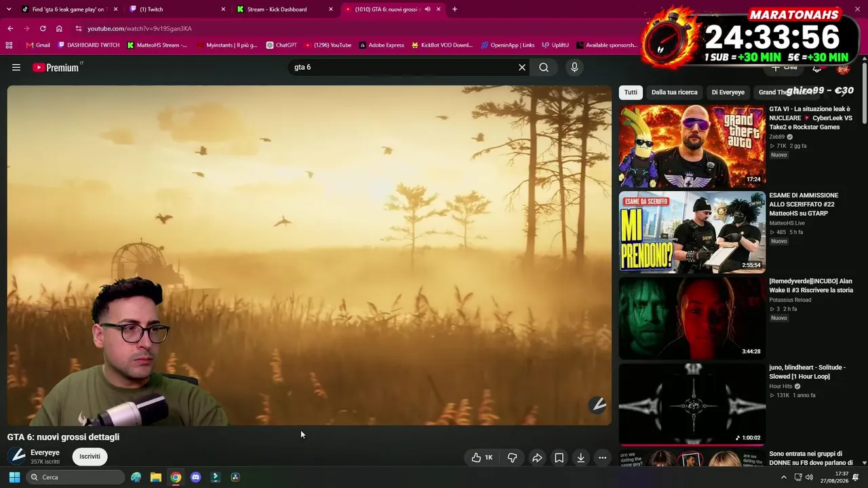
Task: Mute the YouTube tab via speaker icon
Action: coord(427,9)
